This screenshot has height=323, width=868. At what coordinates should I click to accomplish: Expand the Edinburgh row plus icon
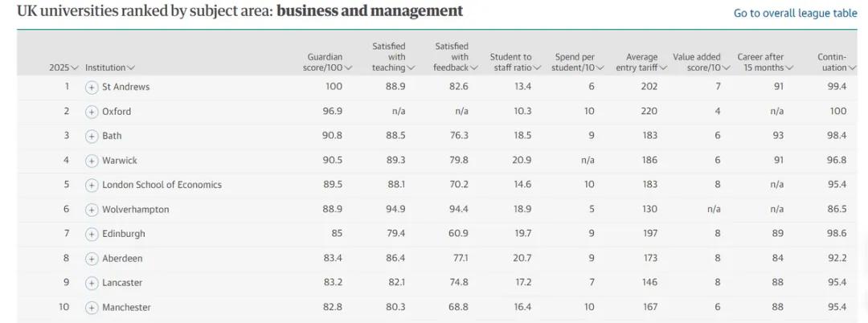click(x=92, y=235)
